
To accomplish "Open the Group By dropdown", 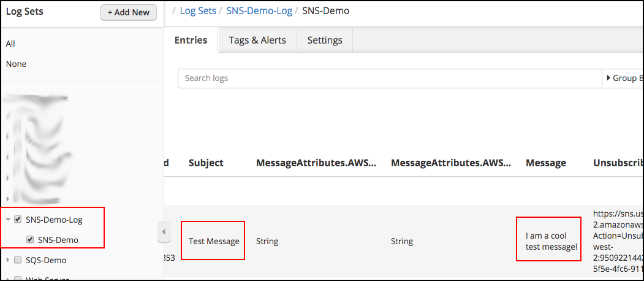I will click(x=623, y=79).
